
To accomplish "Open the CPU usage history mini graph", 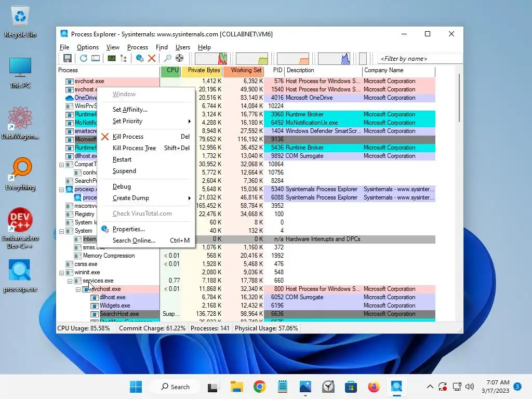I will click(x=211, y=58).
